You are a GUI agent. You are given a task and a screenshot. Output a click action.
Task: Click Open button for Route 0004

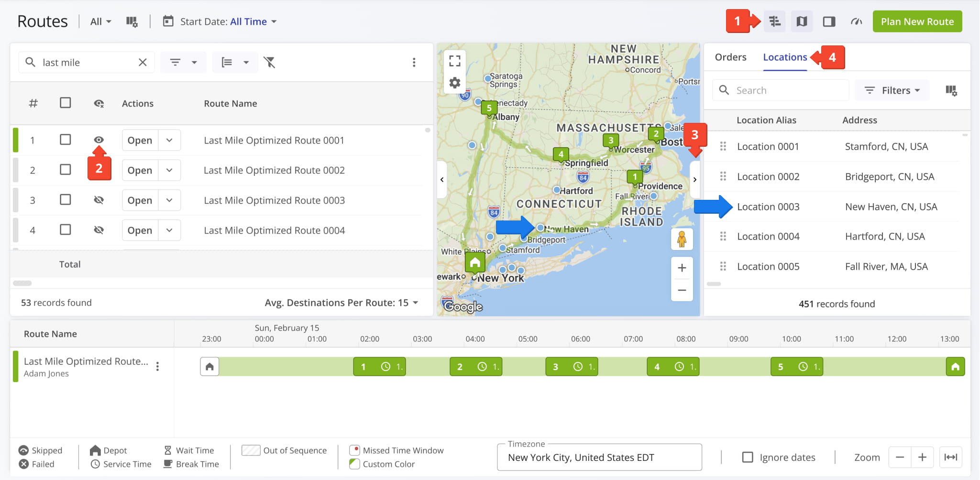140,230
